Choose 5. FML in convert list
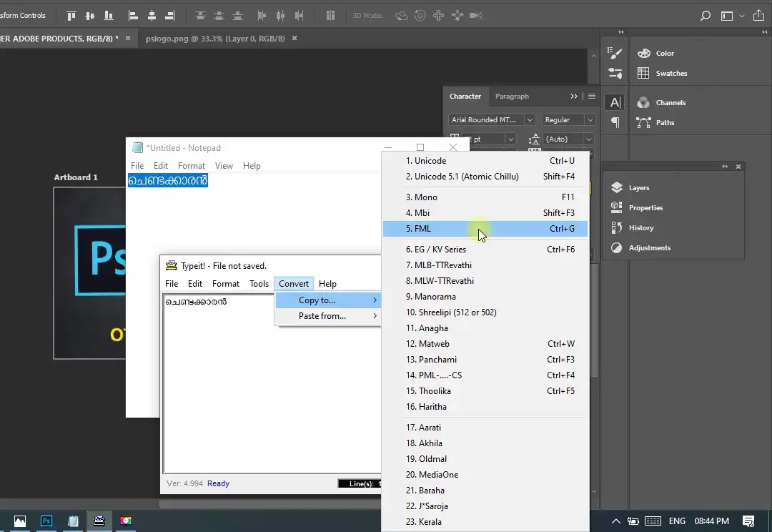Image resolution: width=772 pixels, height=532 pixels. [485, 229]
